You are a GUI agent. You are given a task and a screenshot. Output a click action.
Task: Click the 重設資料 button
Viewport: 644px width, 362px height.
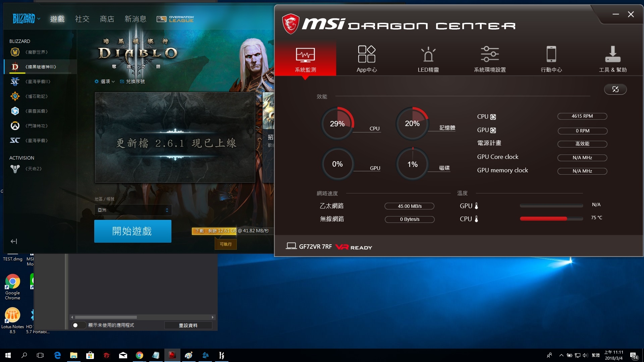tap(188, 325)
